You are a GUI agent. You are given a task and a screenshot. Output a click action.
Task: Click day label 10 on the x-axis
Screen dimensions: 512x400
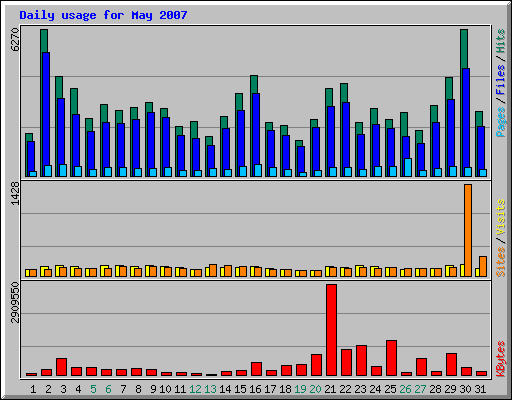[165, 389]
